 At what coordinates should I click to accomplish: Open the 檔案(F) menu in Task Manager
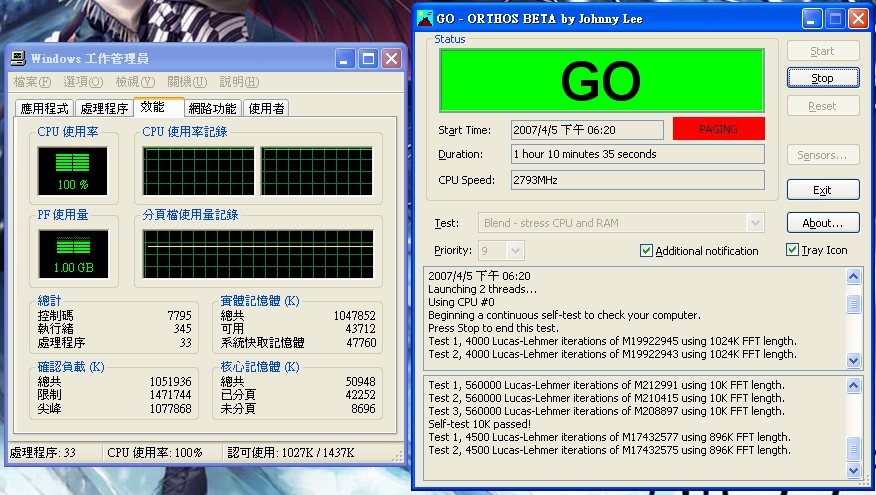pos(32,82)
